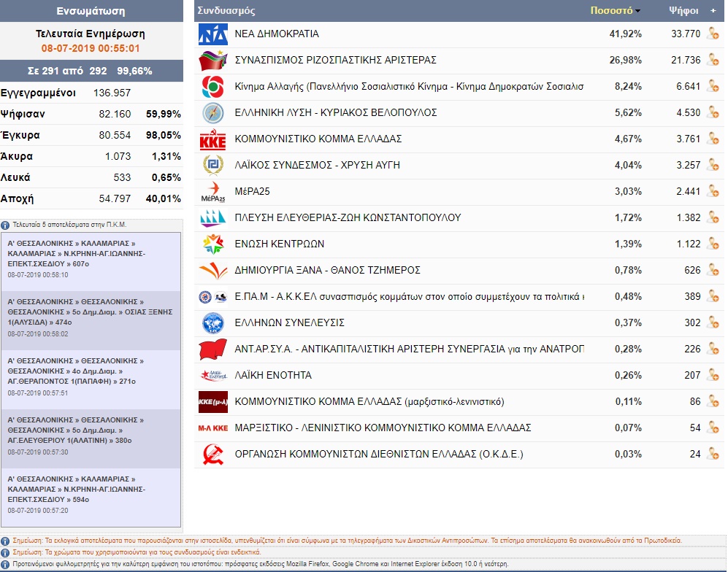Click the Εγγεγραμμένοι value 136.957
This screenshot has height=572, width=728.
pyautogui.click(x=112, y=93)
